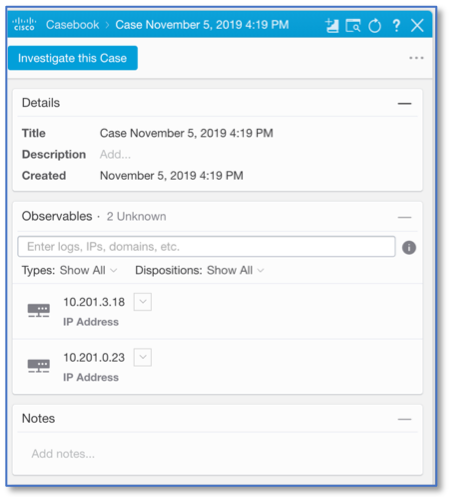This screenshot has height=497, width=449.
Task: Open the Dispositions Show All dropdown
Action: pos(235,270)
